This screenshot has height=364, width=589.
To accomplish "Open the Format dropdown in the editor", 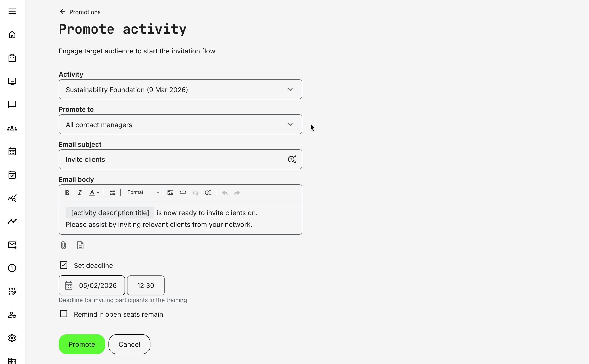I will [143, 192].
